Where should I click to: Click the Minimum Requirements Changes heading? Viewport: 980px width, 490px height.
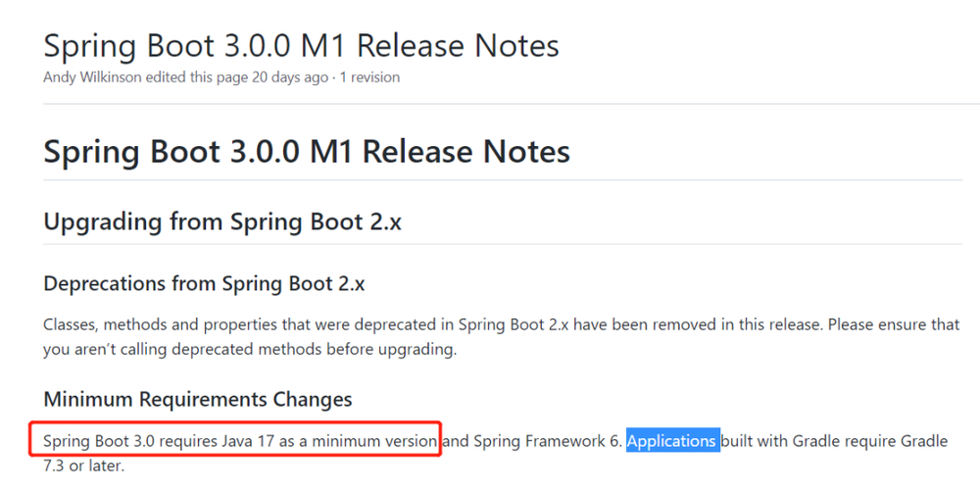tap(198, 399)
